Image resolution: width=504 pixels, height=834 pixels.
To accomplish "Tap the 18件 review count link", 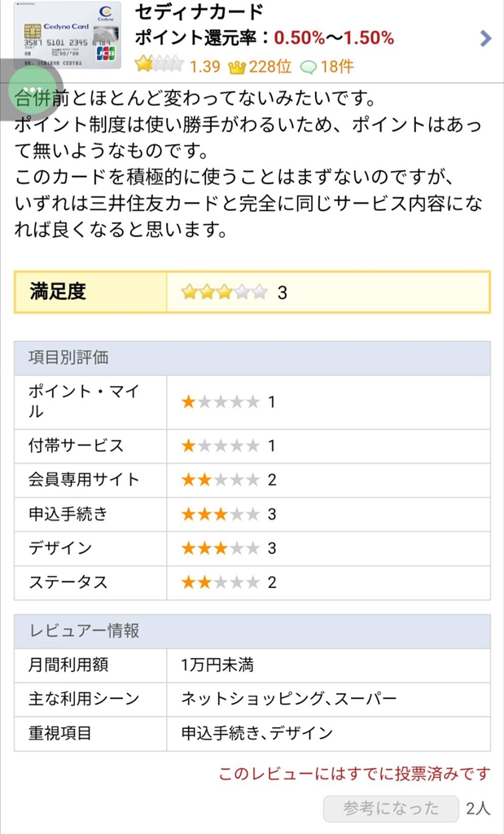I will pos(337,67).
